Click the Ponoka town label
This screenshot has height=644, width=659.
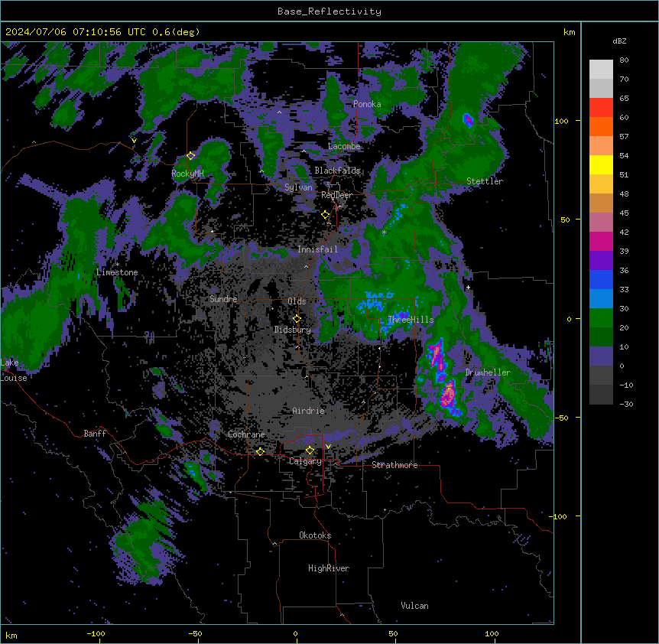click(x=367, y=104)
